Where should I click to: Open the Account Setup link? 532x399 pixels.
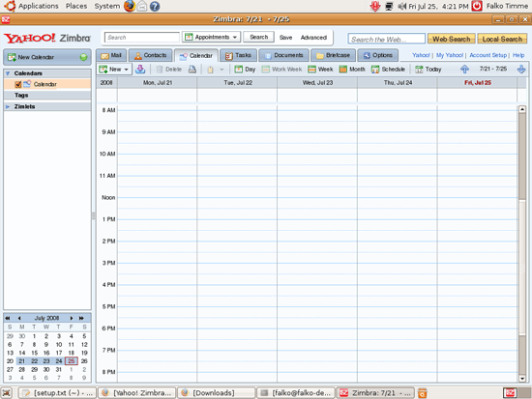(x=488, y=55)
